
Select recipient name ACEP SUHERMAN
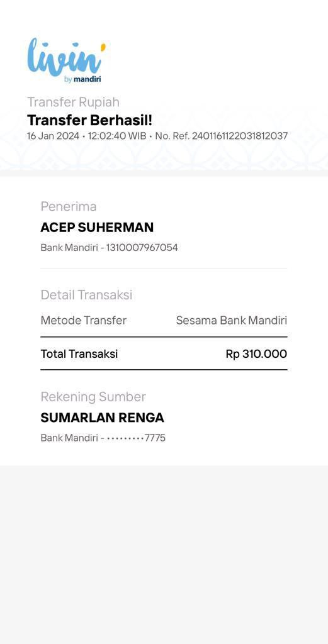click(x=97, y=227)
